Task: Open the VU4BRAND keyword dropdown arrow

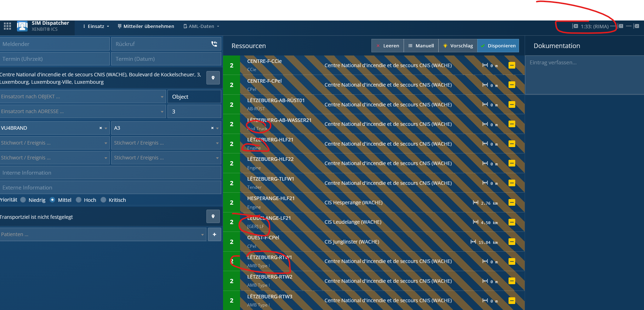Action: coord(106,128)
